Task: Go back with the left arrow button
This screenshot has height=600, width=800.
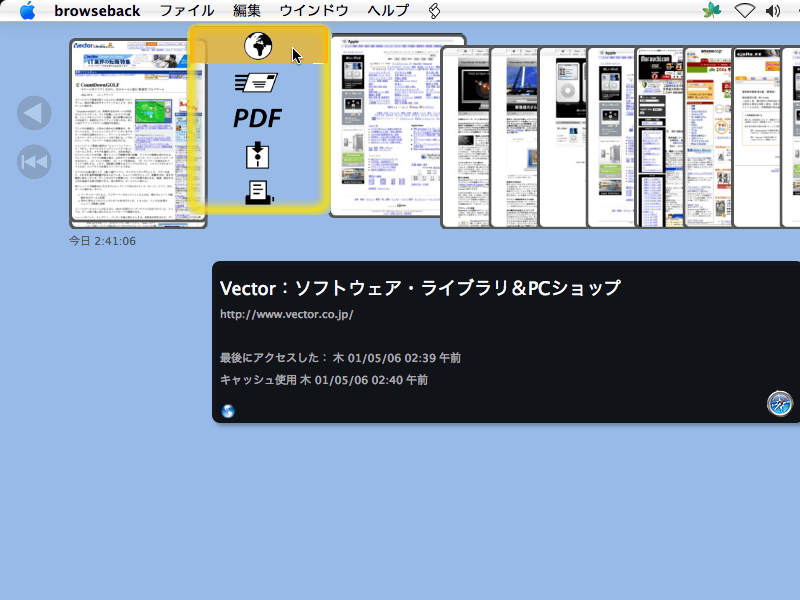Action: [x=34, y=113]
